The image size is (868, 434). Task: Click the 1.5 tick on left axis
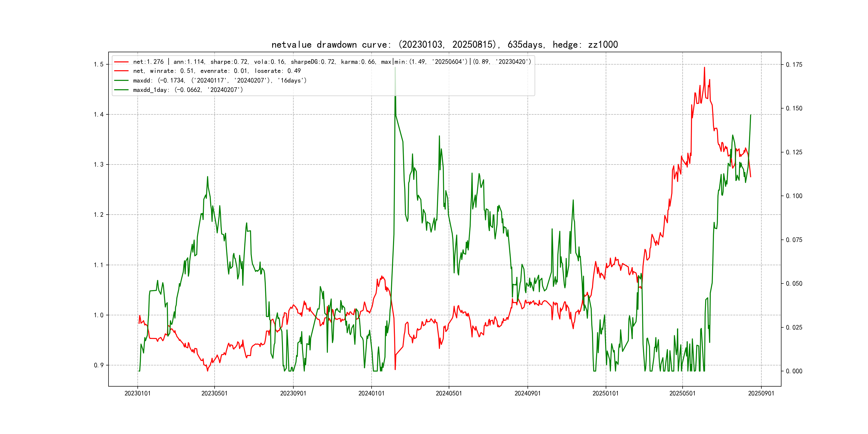(x=98, y=64)
